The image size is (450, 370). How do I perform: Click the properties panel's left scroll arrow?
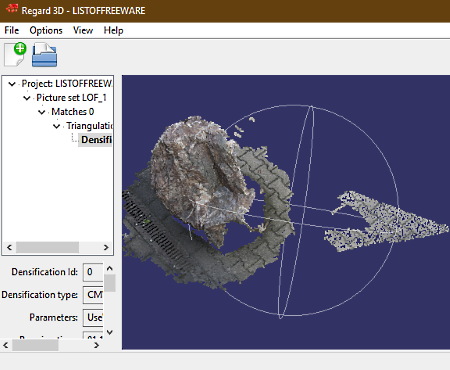6,345
